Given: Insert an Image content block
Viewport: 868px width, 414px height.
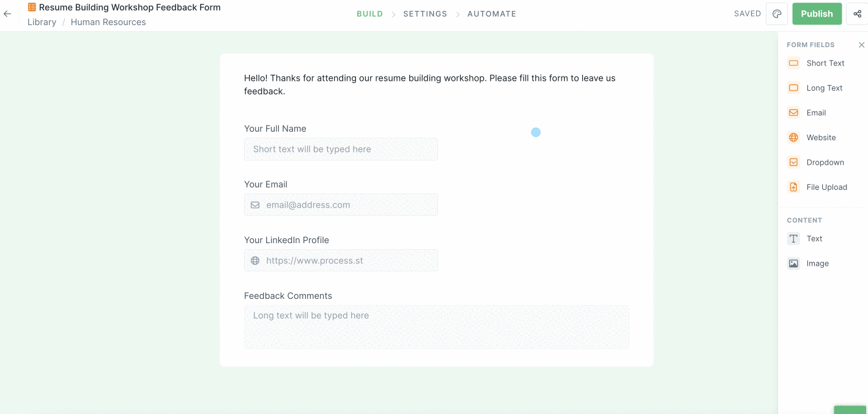Looking at the screenshot, I should tap(818, 263).
